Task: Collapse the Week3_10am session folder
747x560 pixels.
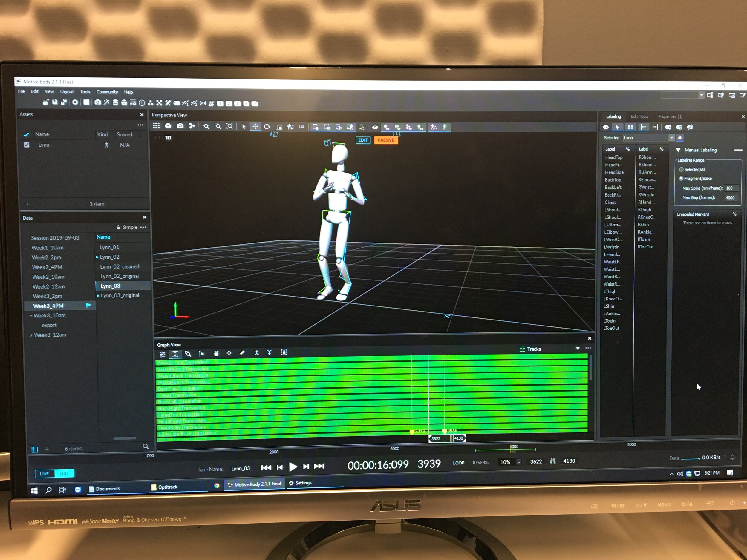Action: coord(31,316)
